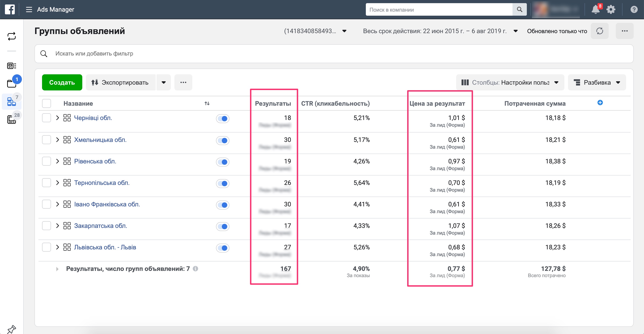This screenshot has height=334, width=644.
Task: Open the Івано Франківська обл. ad set link
Action: point(107,204)
